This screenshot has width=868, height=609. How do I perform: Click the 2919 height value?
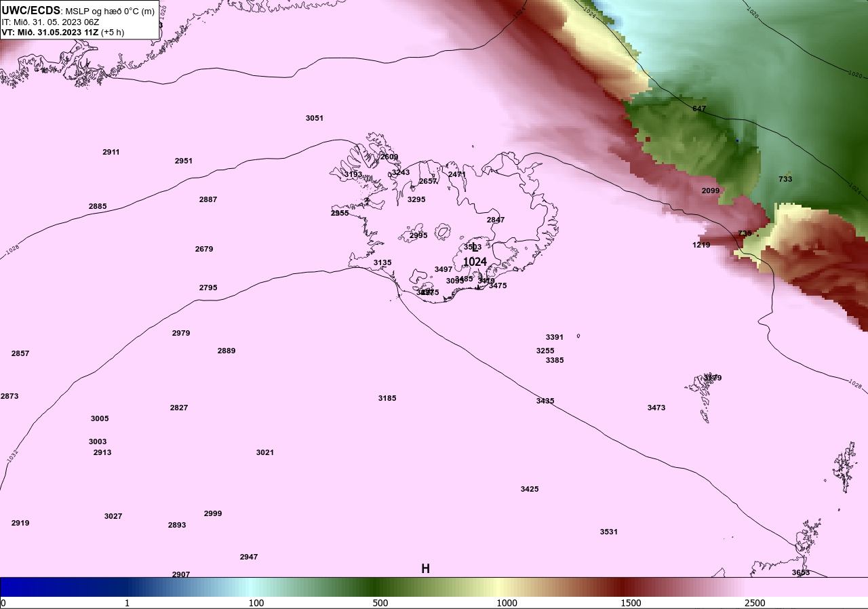coord(20,523)
